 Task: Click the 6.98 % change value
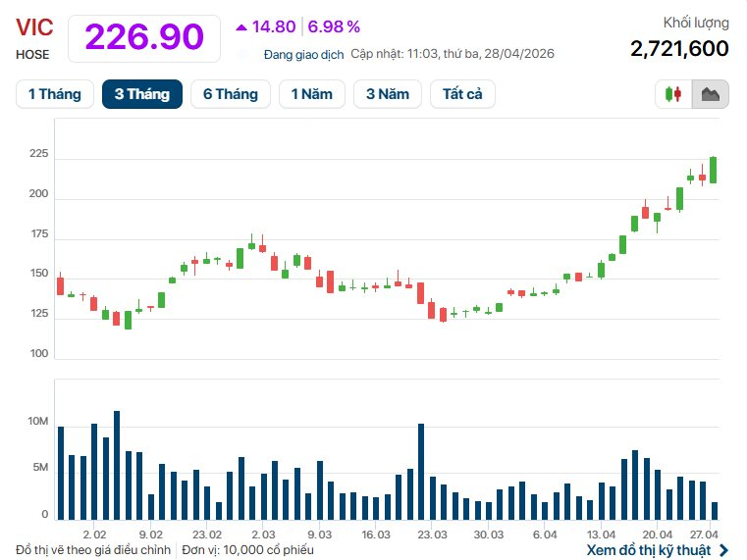[334, 26]
